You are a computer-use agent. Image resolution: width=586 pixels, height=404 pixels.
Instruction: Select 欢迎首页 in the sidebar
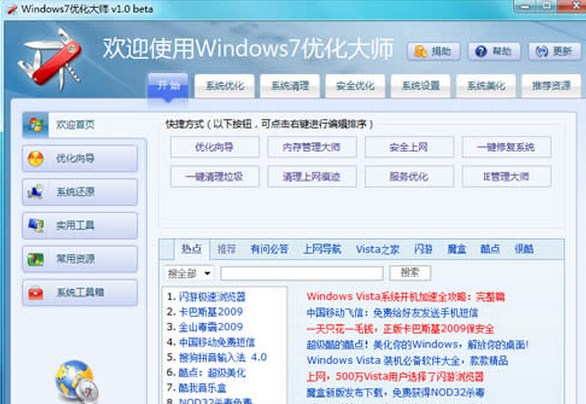click(84, 125)
